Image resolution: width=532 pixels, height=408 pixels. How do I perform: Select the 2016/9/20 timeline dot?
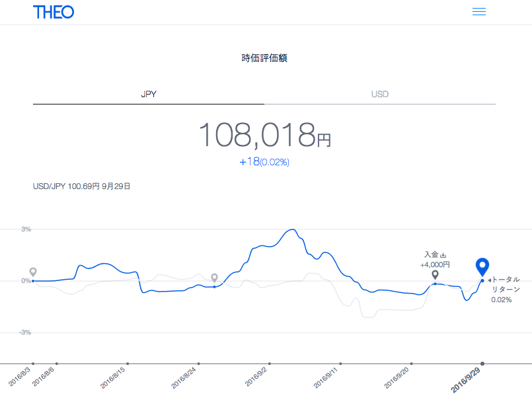coord(411,364)
